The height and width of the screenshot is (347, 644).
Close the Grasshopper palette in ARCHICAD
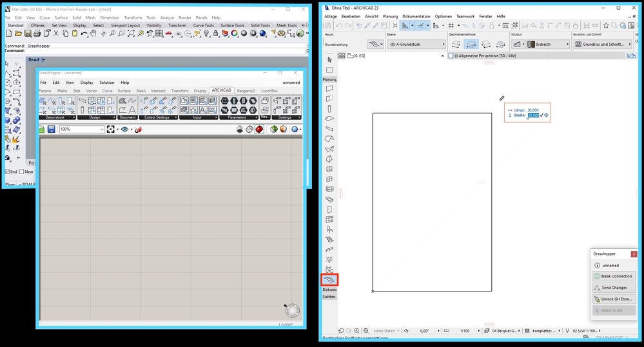coord(634,254)
